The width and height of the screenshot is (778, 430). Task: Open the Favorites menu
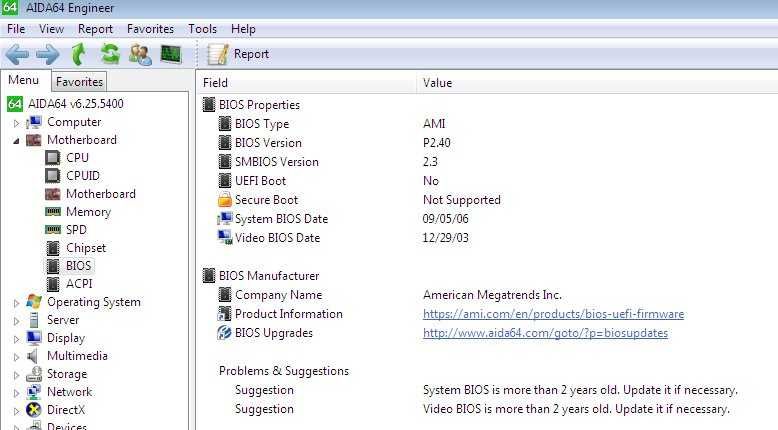pos(150,29)
